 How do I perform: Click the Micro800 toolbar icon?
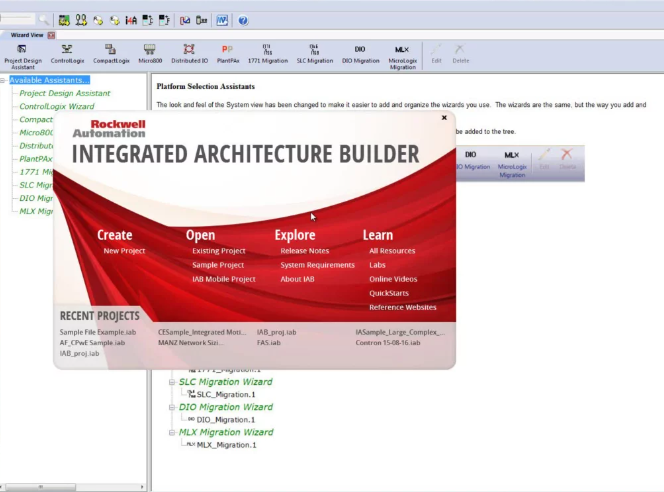click(150, 54)
